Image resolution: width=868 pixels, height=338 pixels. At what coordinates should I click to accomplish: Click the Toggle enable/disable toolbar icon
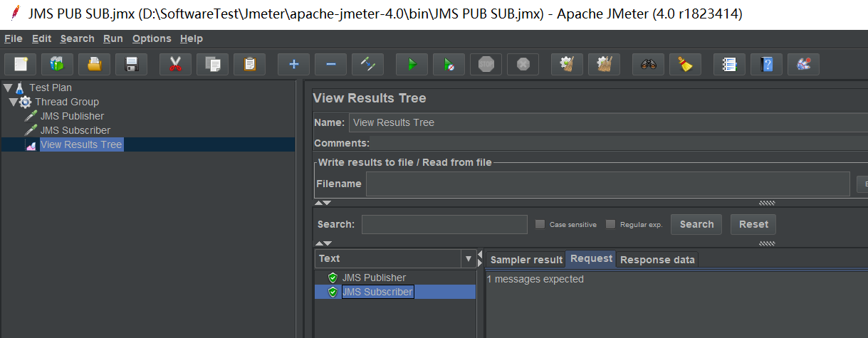click(x=367, y=64)
